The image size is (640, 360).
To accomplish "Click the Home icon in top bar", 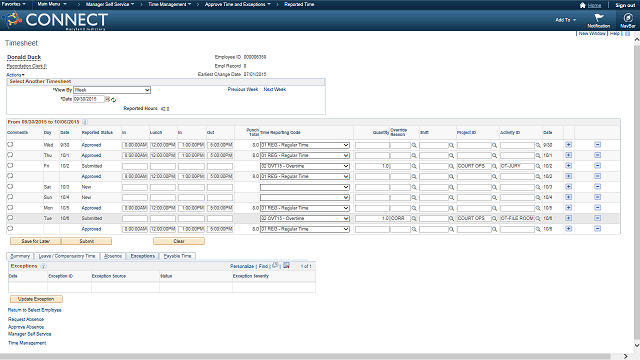I will click(x=582, y=5).
